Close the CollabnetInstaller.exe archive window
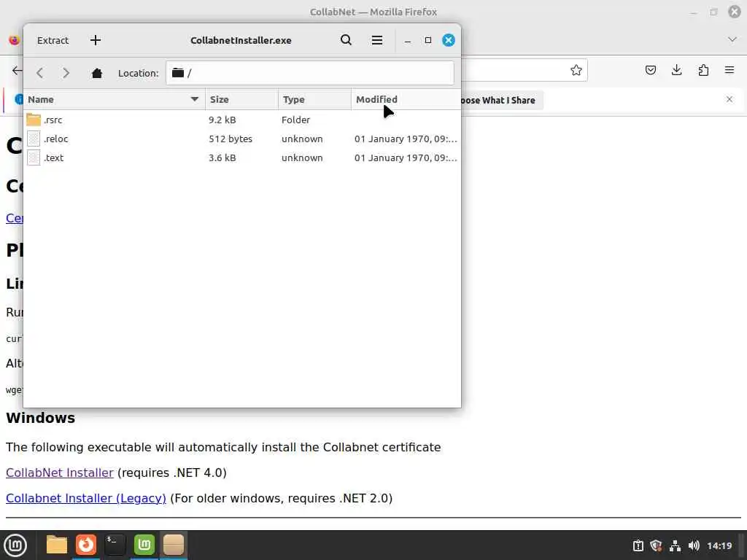The height and width of the screenshot is (560, 747). pos(449,41)
